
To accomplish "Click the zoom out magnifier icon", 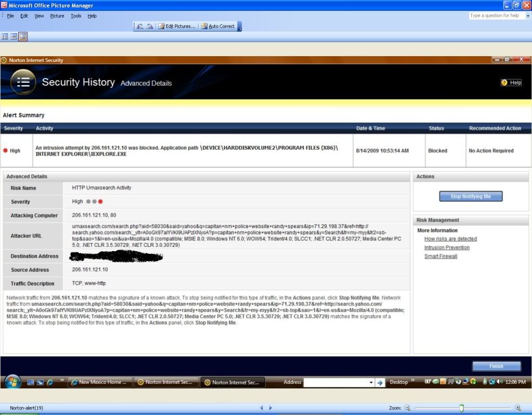I will click(408, 408).
